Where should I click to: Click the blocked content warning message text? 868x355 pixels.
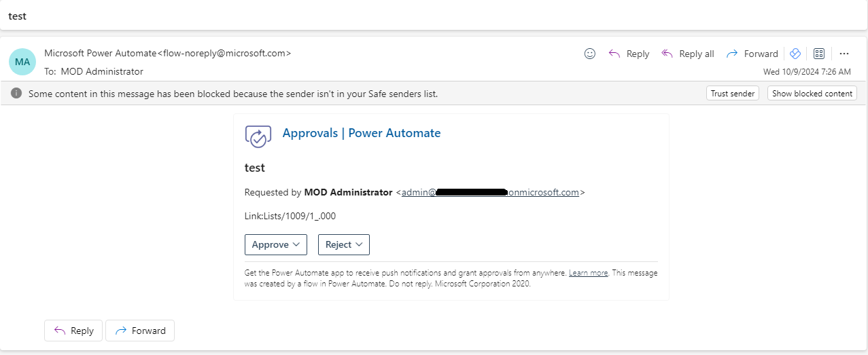(233, 94)
